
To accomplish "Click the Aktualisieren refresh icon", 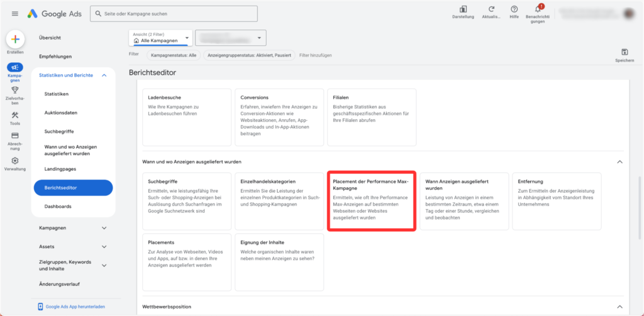I will point(491,9).
